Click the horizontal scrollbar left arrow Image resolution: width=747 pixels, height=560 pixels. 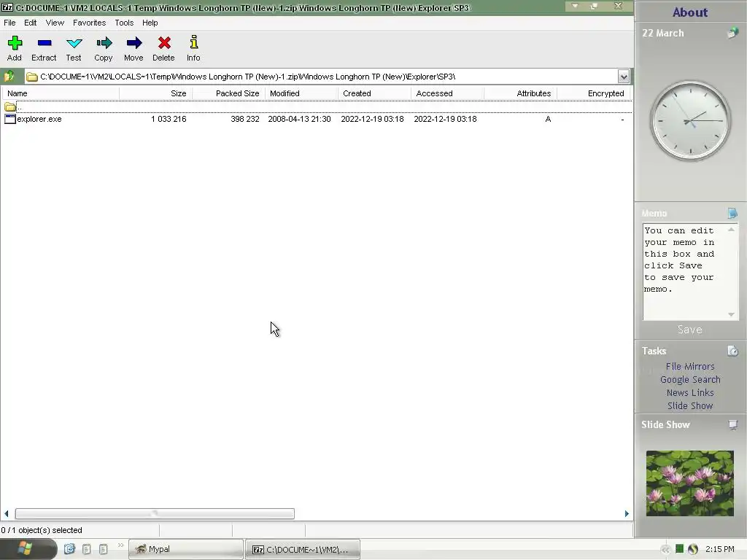(x=6, y=513)
